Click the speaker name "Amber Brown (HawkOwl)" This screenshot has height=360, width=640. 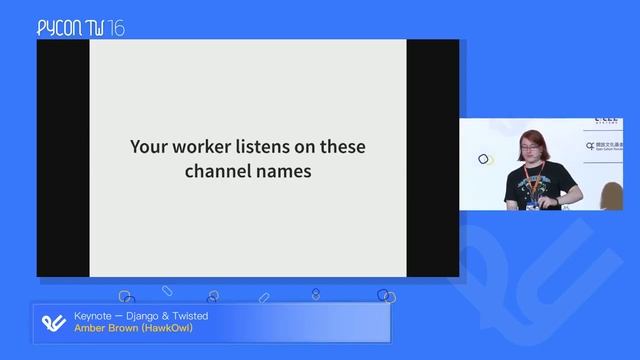133,328
